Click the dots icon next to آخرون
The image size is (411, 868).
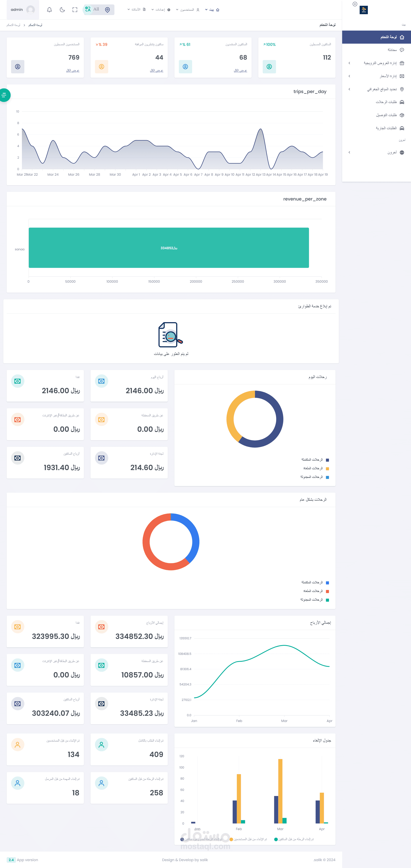[402, 153]
